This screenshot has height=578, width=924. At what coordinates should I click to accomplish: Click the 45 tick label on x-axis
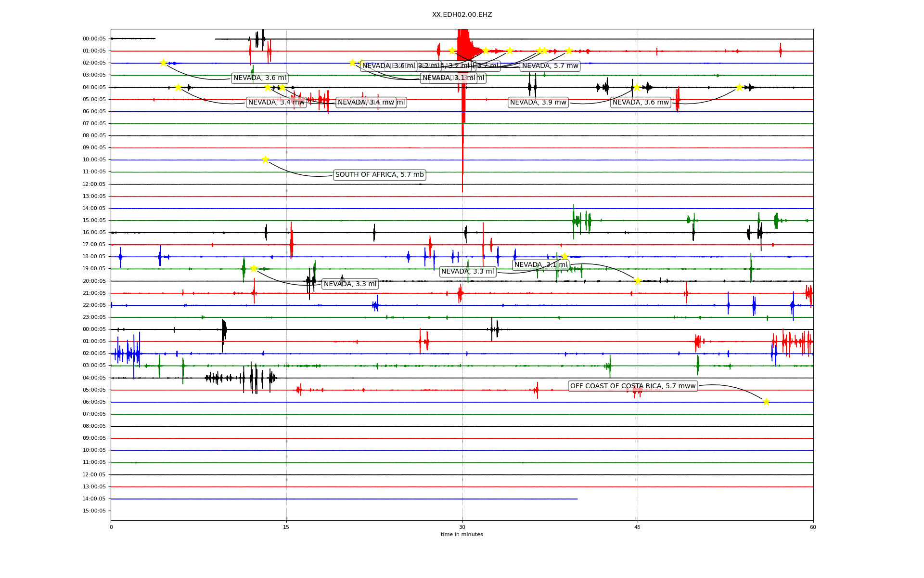click(637, 527)
